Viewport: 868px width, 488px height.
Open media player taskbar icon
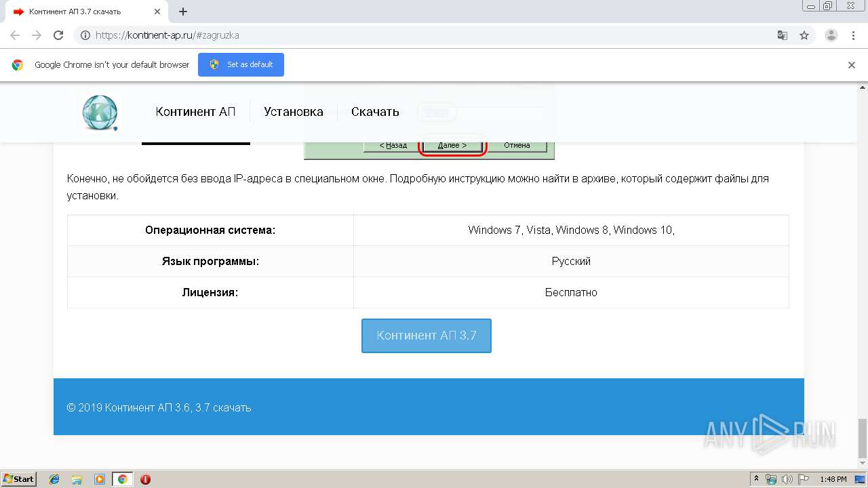pos(100,479)
